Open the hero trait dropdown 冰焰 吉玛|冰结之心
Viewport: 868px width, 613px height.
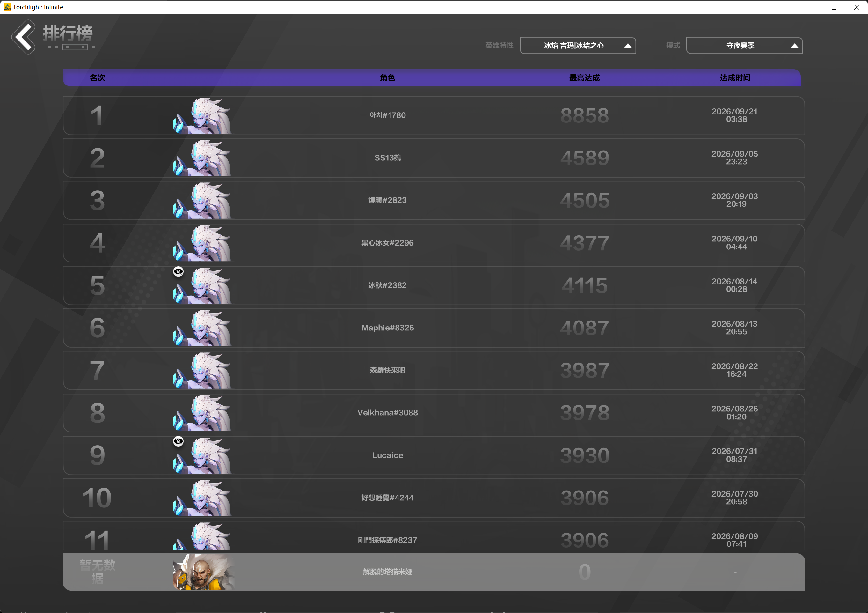[x=578, y=46]
